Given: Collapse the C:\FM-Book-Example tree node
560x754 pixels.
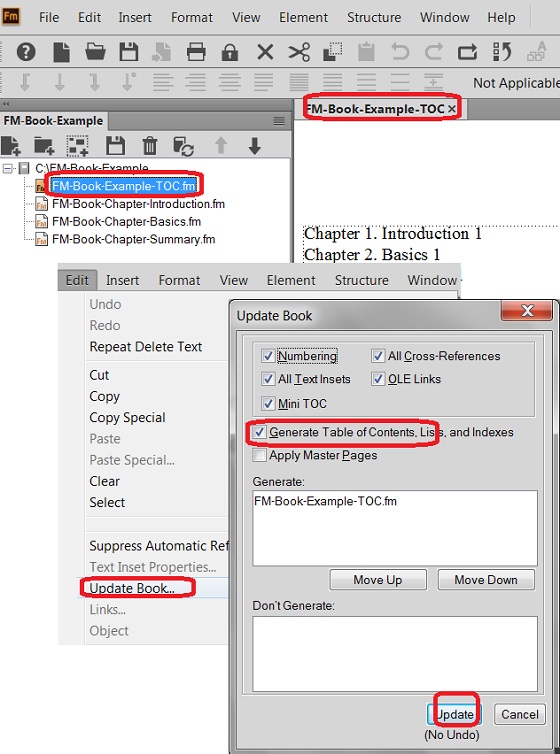Looking at the screenshot, I should (7, 168).
